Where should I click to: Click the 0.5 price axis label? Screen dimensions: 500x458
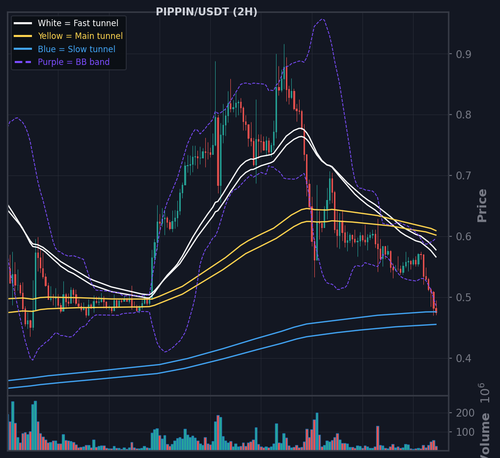point(464,297)
